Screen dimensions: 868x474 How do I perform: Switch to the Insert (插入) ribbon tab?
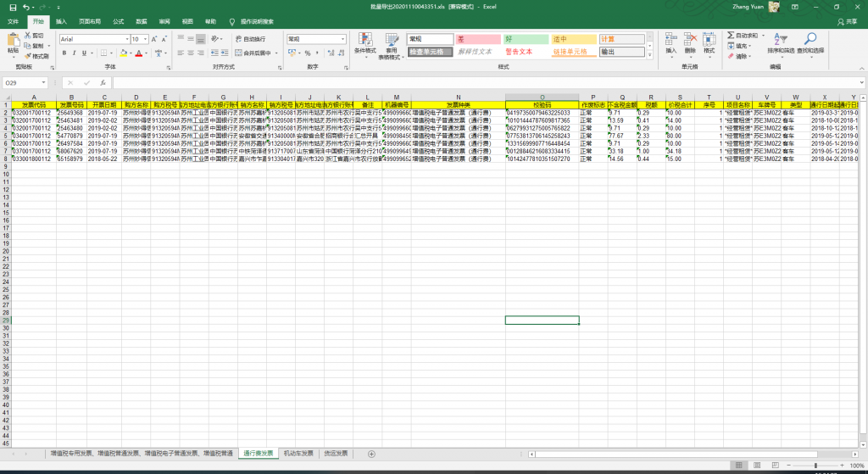point(61,21)
